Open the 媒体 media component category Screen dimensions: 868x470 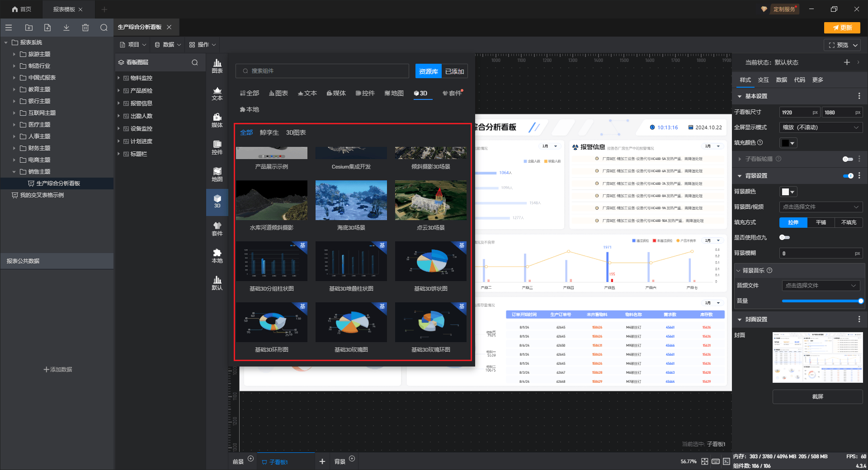pos(217,121)
